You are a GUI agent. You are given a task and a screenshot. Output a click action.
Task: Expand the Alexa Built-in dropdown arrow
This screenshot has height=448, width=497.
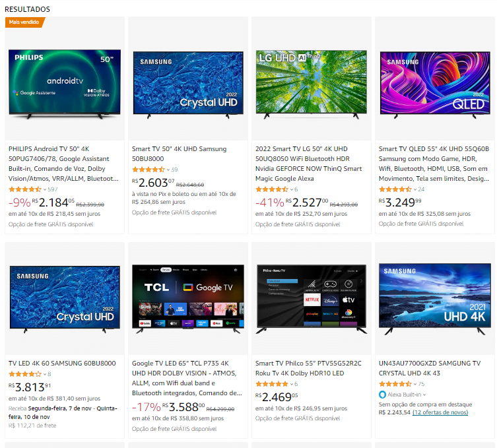click(x=424, y=395)
